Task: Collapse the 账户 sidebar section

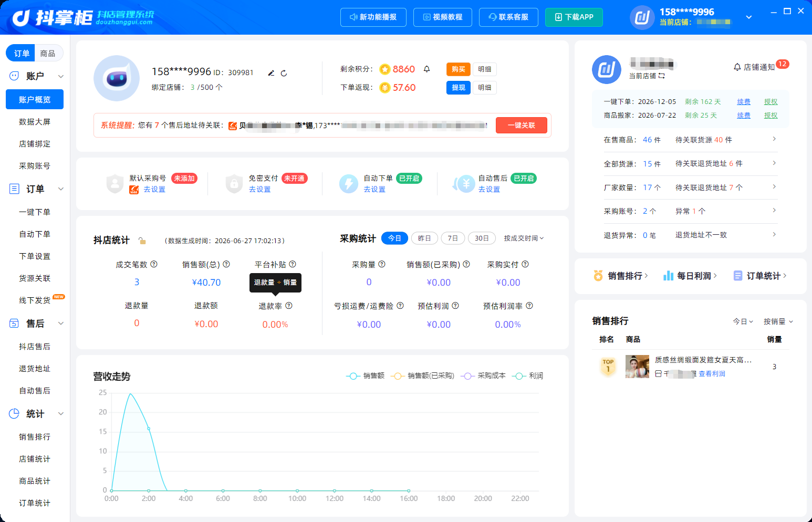Action: click(x=61, y=76)
